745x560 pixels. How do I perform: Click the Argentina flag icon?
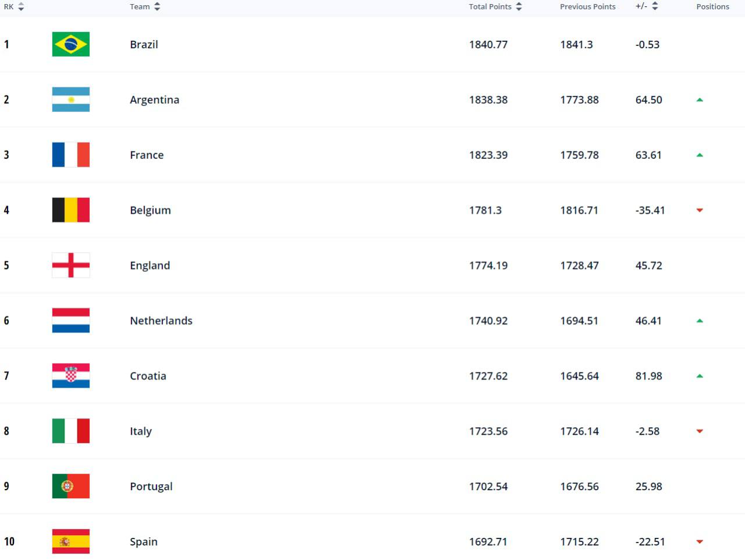pos(71,100)
